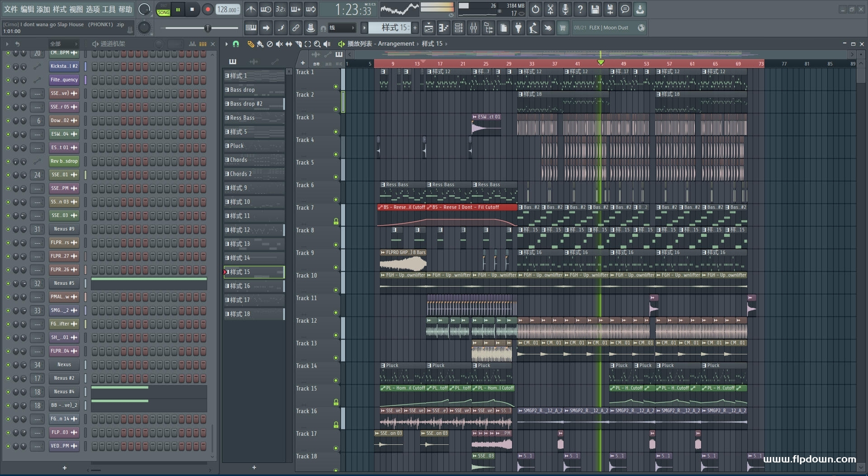
Task: Open the piano roll view icon
Action: [x=444, y=28]
